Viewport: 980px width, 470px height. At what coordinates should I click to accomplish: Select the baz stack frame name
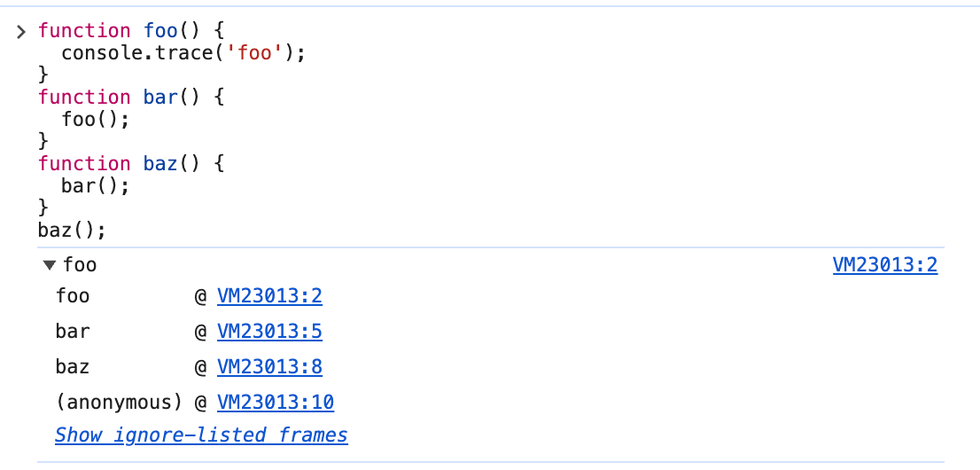[73, 367]
